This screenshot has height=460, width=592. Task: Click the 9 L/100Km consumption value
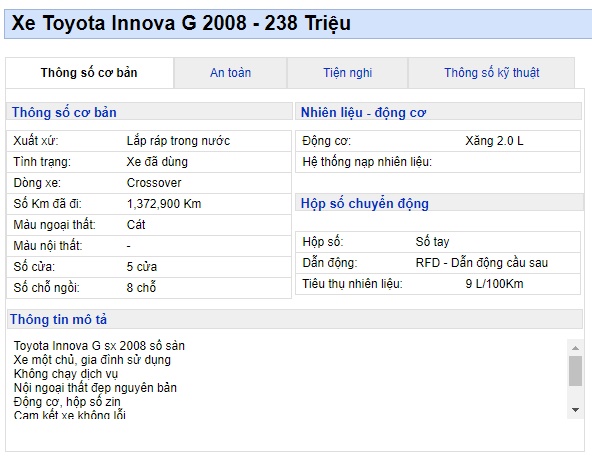pyautogui.click(x=494, y=284)
